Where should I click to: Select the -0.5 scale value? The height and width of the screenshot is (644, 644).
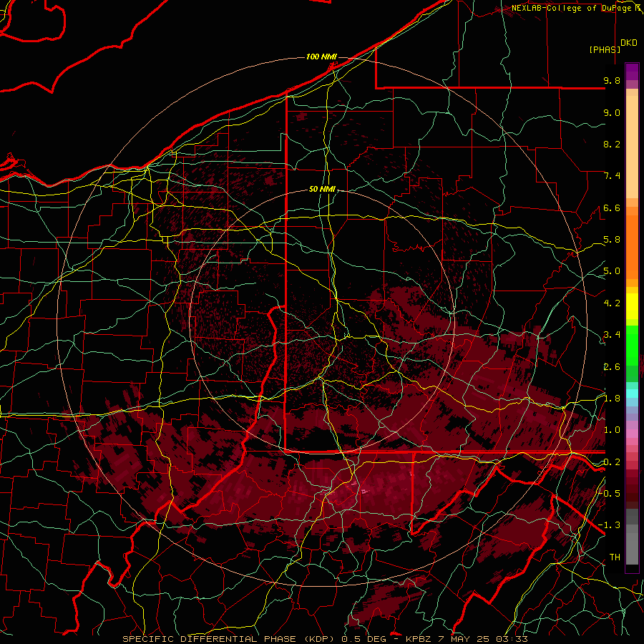point(610,494)
